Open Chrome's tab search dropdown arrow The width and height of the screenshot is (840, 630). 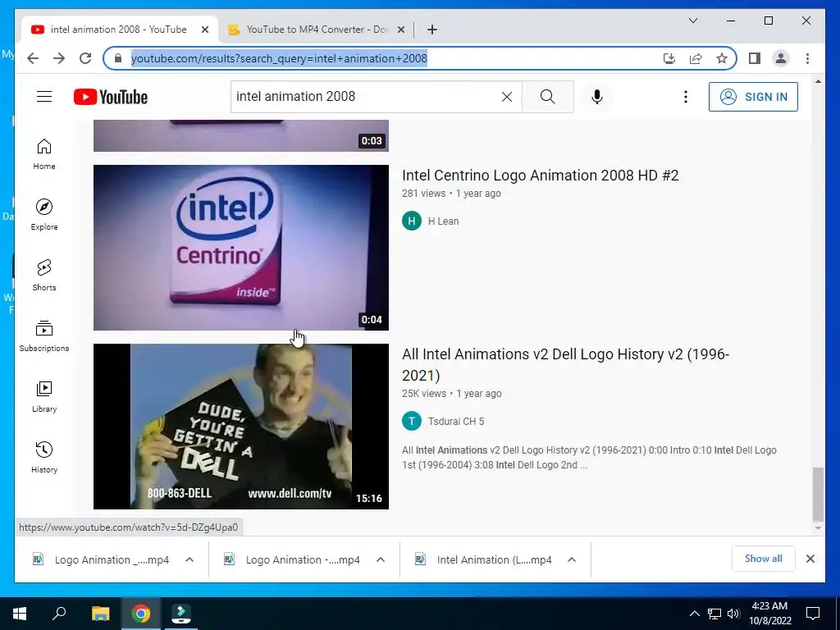coord(692,21)
